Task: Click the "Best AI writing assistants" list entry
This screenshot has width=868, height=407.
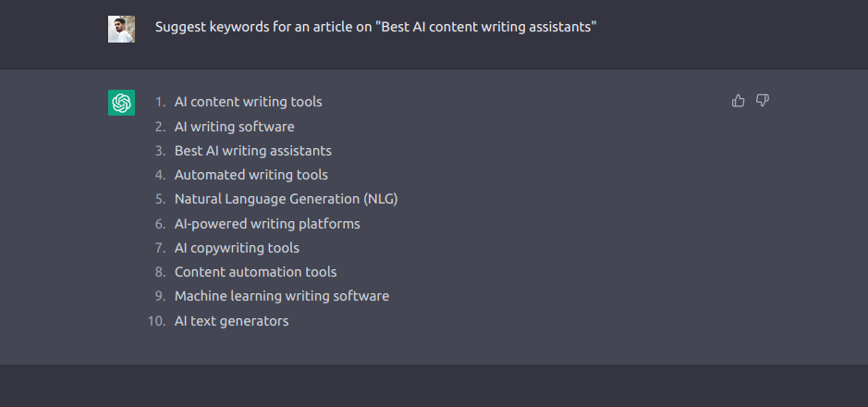Action: pos(253,151)
